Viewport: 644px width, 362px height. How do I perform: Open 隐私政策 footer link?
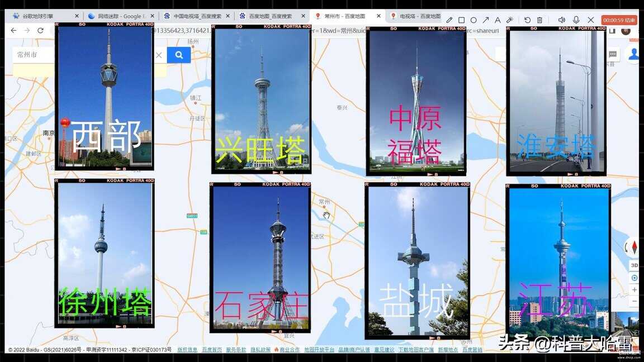coord(261,350)
